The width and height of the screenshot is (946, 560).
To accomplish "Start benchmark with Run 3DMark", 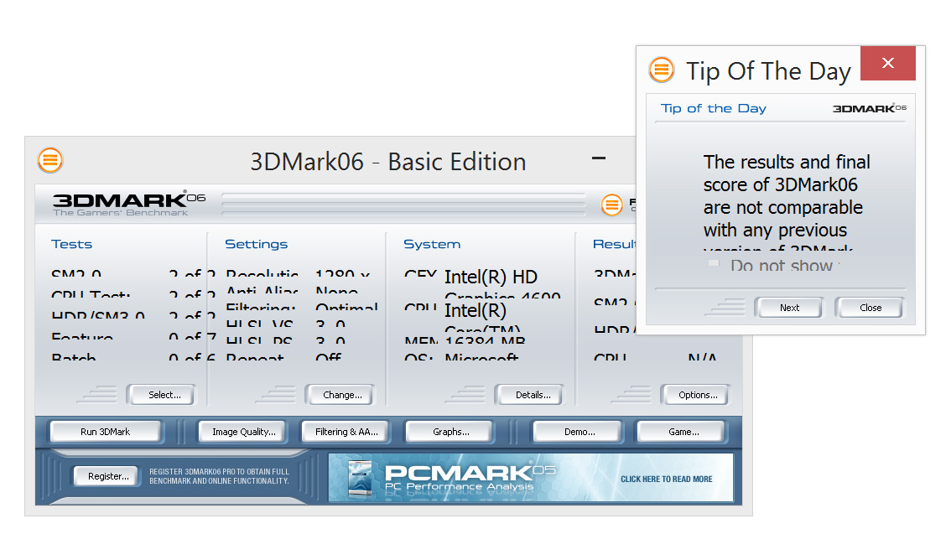I will 105,432.
